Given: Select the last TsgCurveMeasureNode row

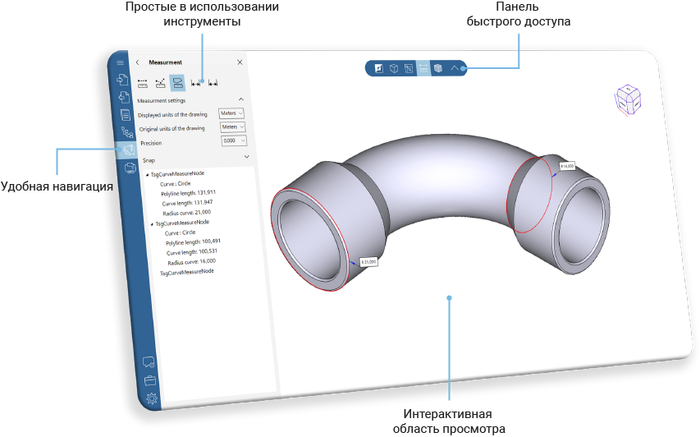Looking at the screenshot, I should (187, 272).
